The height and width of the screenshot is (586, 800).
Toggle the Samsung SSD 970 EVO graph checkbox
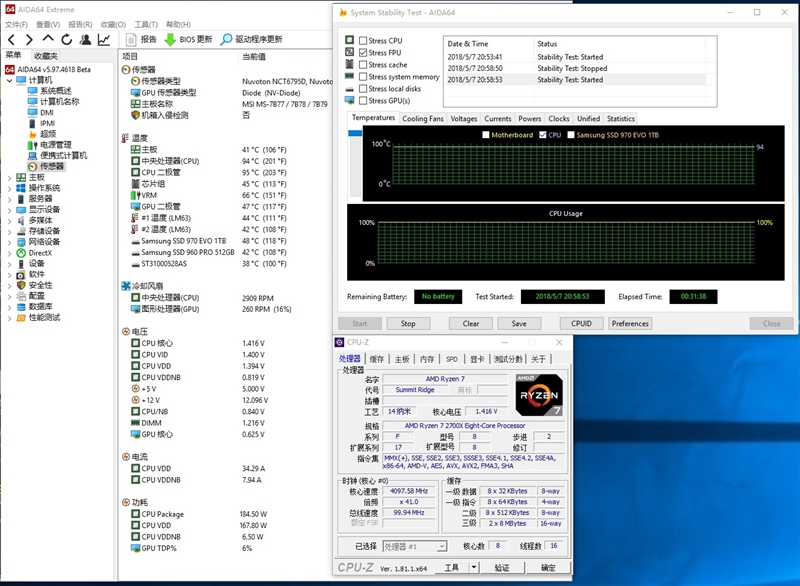[x=571, y=135]
